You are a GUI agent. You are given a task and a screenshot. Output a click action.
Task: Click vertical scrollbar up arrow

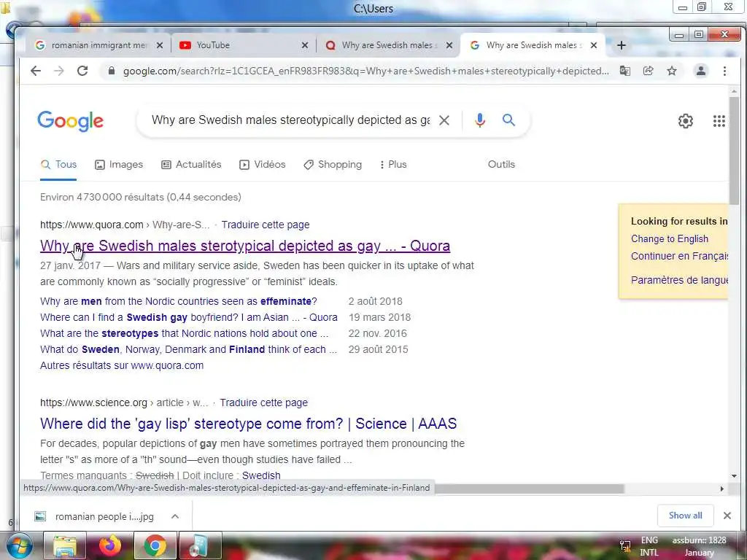[734, 90]
